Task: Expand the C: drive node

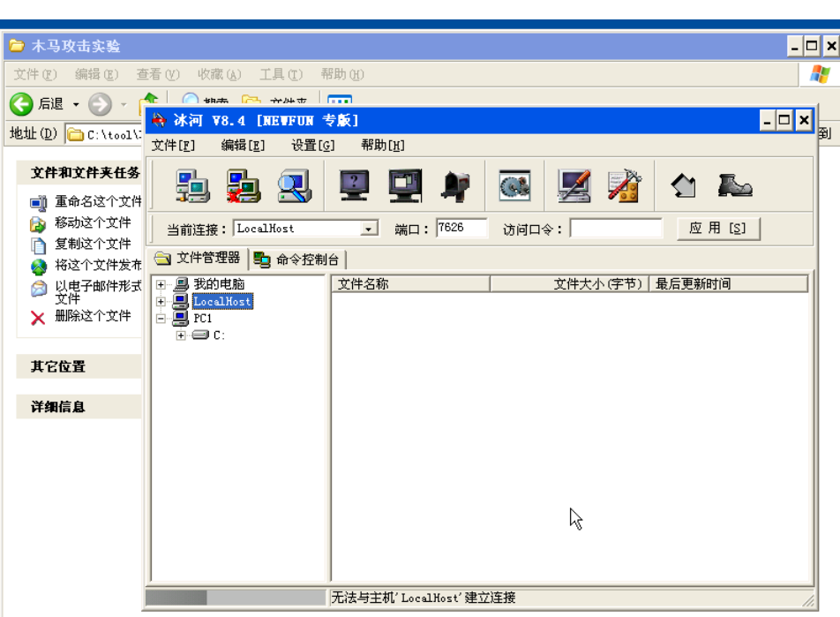Action: 181,335
